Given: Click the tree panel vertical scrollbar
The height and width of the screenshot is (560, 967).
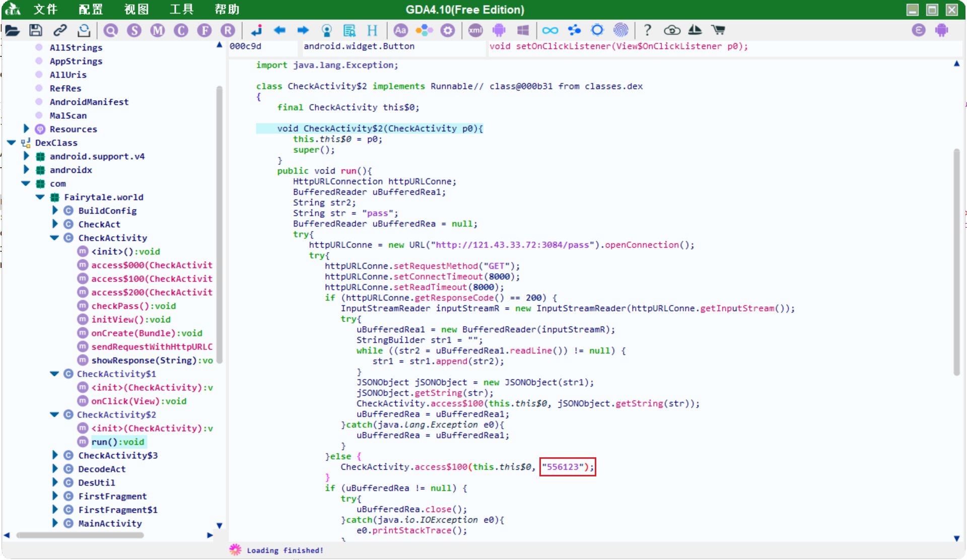Looking at the screenshot, I should click(x=219, y=224).
